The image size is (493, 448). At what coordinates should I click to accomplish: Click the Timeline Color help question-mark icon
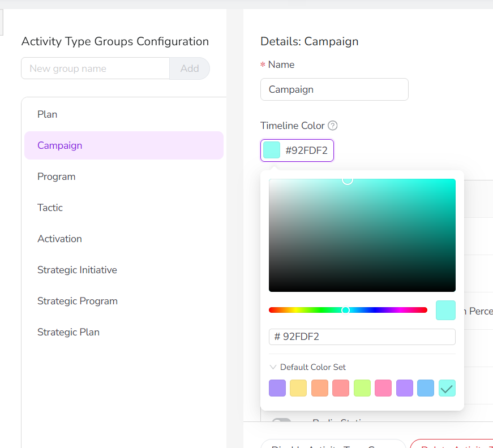point(333,126)
